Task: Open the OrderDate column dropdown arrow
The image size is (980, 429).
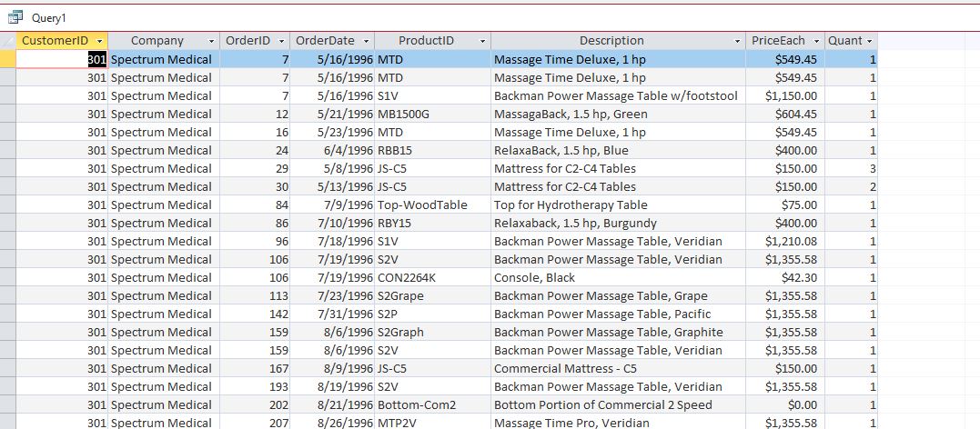Action: pos(366,41)
